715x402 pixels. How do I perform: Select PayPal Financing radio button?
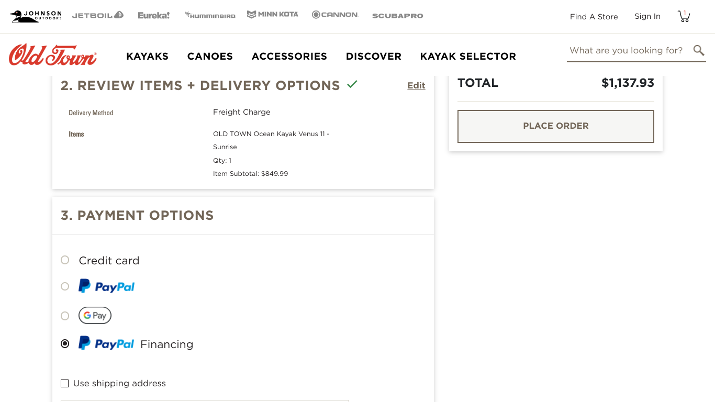[65, 344]
